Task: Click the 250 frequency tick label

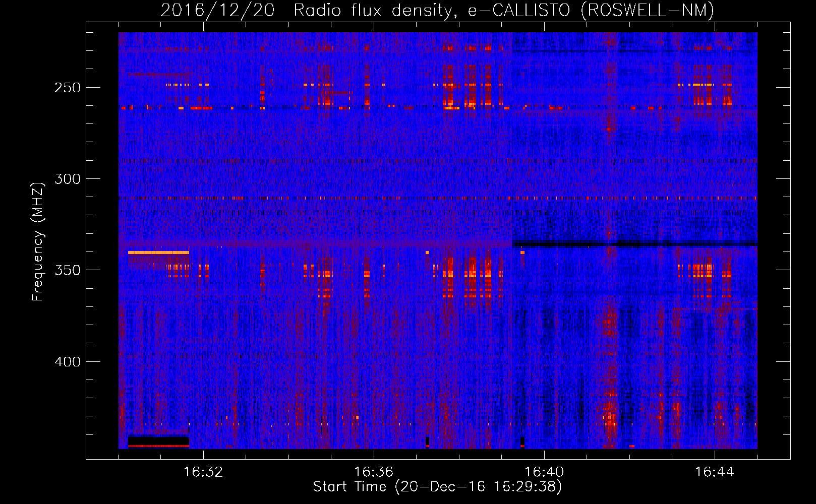Action: (68, 88)
